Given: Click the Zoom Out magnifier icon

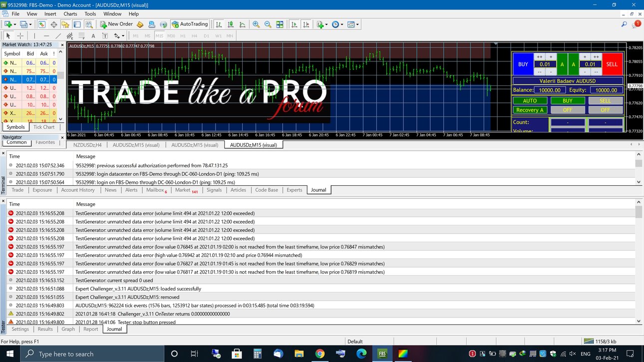Looking at the screenshot, I should tap(268, 24).
